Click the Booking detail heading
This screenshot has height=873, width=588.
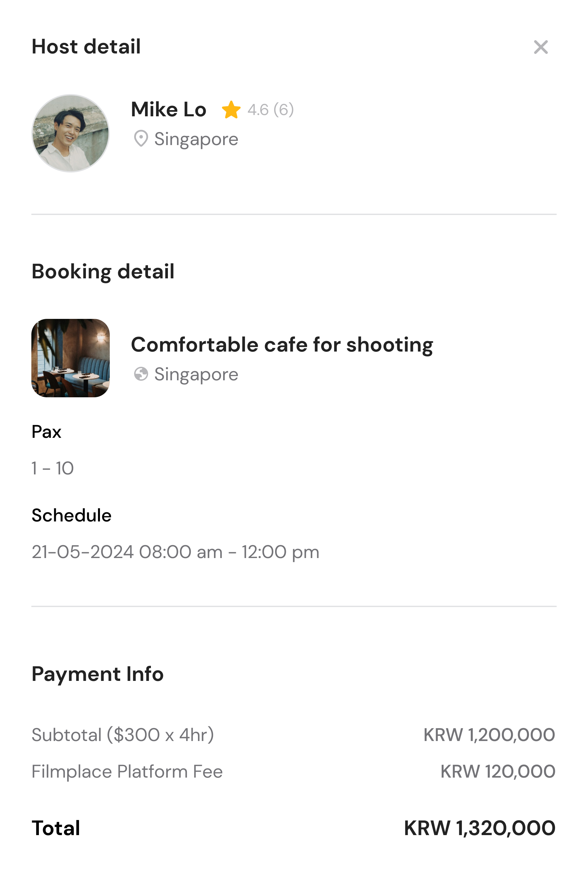(103, 272)
